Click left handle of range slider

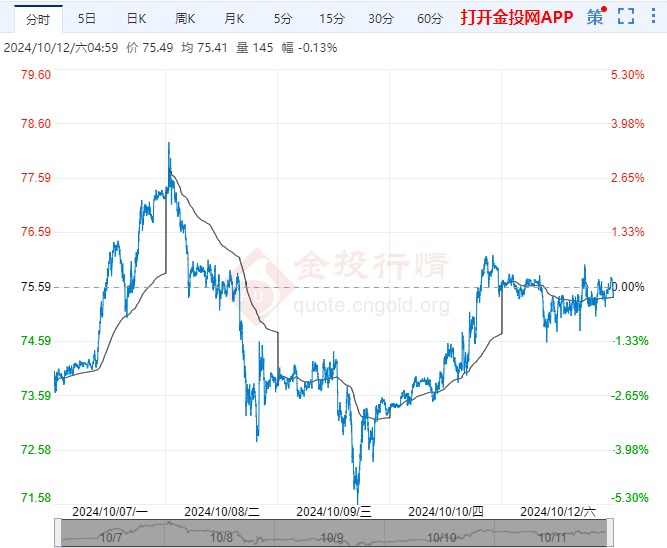click(57, 533)
